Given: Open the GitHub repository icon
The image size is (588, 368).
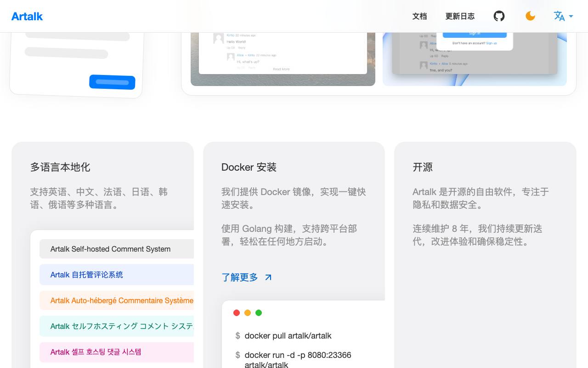Looking at the screenshot, I should click(x=499, y=16).
